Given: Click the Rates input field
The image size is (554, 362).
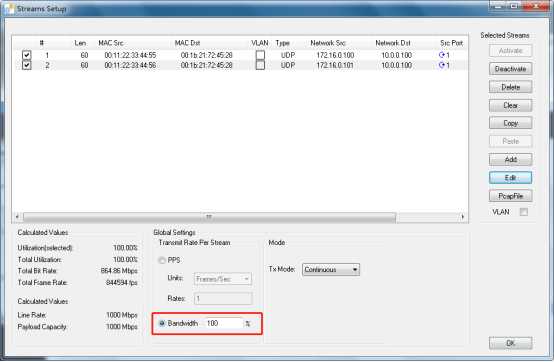Looking at the screenshot, I should coord(223,299).
